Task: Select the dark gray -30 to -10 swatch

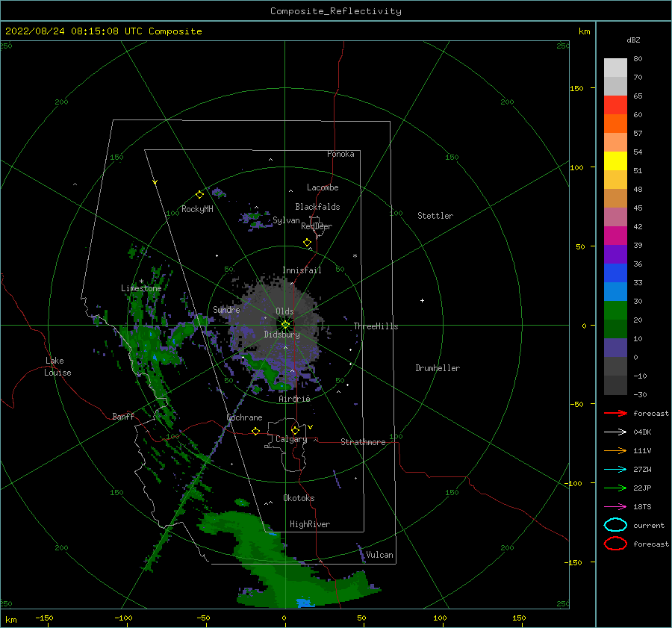Action: pyautogui.click(x=615, y=385)
